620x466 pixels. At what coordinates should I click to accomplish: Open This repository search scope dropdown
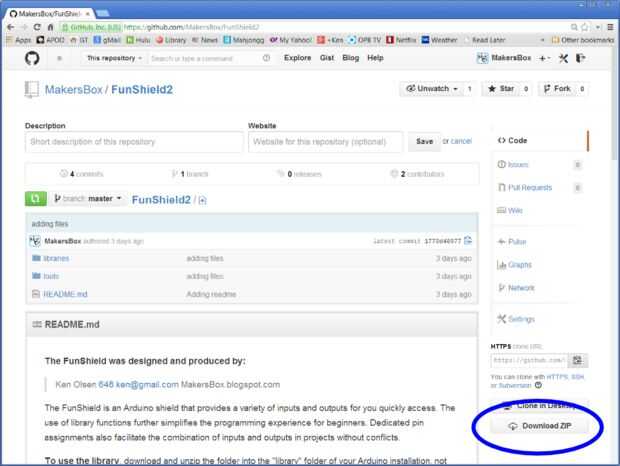(x=114, y=58)
